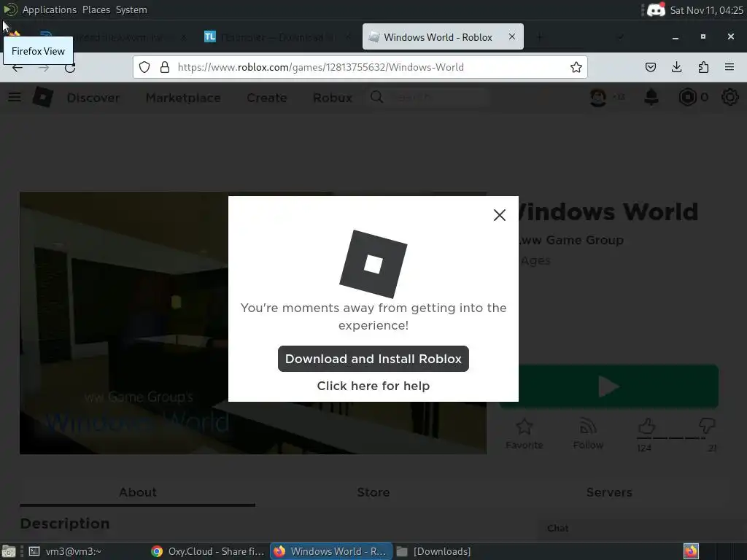Open the Roblox notifications bell
Image resolution: width=747 pixels, height=560 pixels.
pyautogui.click(x=651, y=97)
